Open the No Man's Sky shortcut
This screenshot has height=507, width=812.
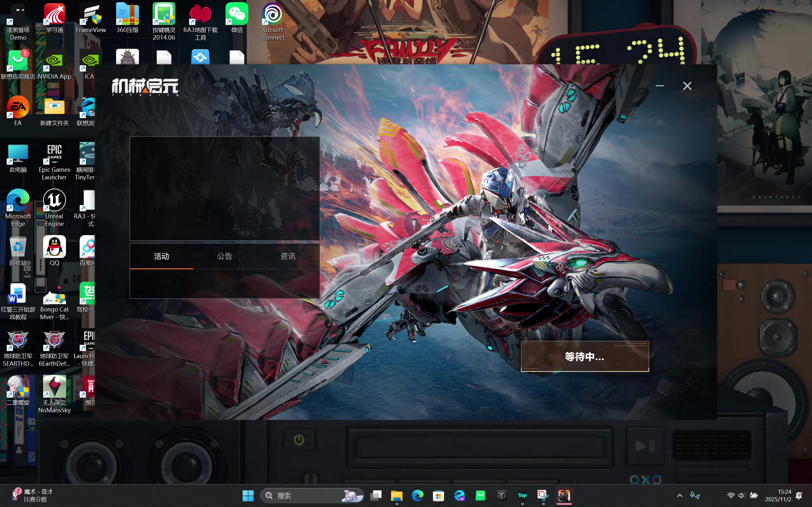pyautogui.click(x=54, y=387)
